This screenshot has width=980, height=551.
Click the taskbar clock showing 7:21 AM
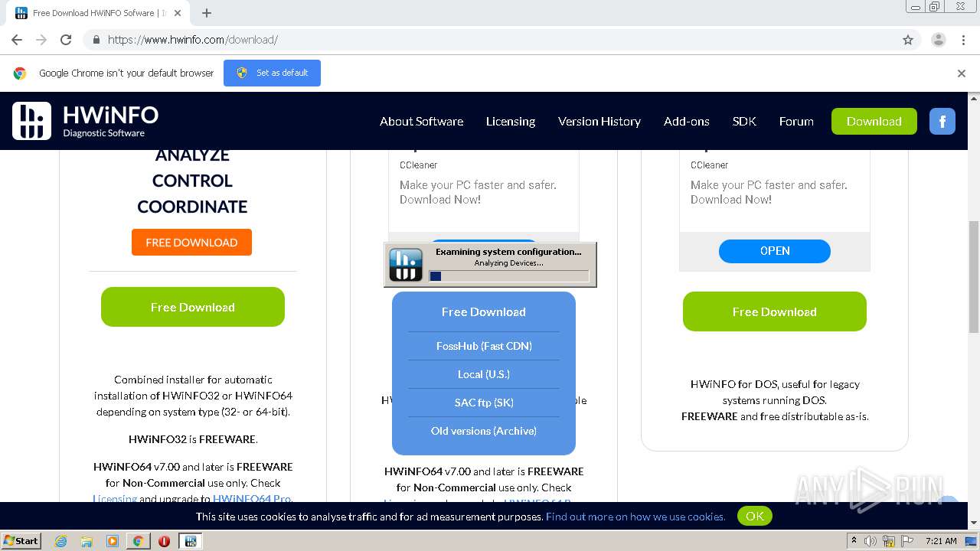941,541
